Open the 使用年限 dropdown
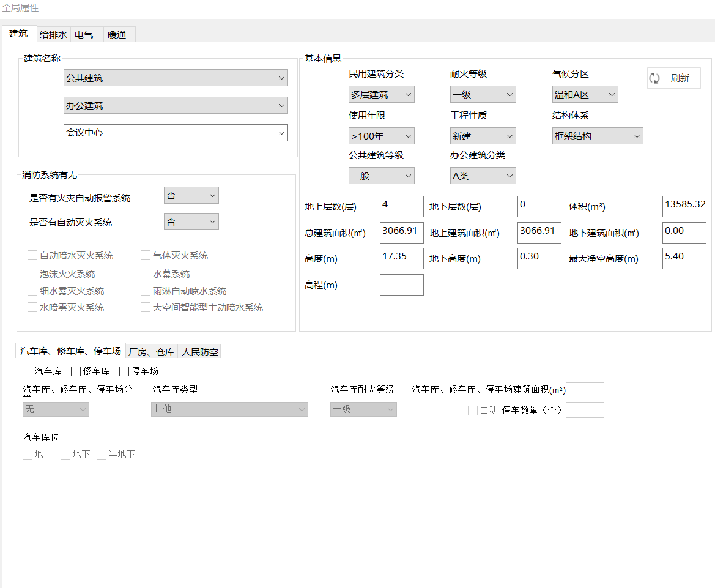Image resolution: width=715 pixels, height=588 pixels. coord(381,136)
